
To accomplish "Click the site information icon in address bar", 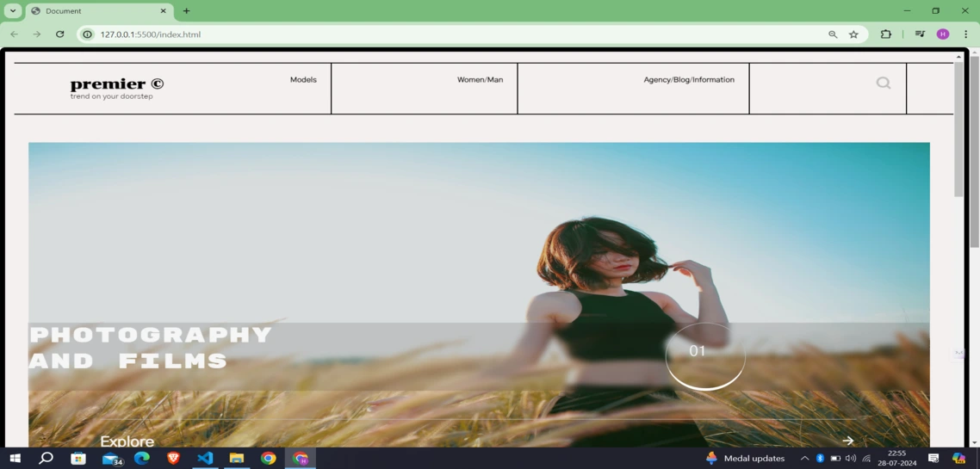I will tap(88, 34).
